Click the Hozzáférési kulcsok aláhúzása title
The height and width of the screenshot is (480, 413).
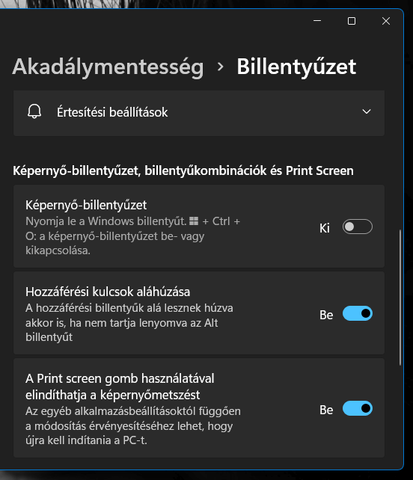click(x=108, y=292)
